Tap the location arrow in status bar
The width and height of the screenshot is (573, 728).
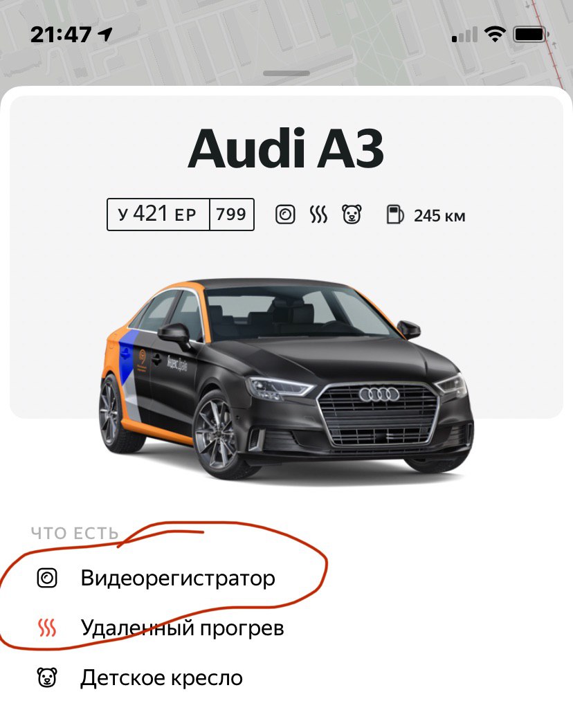(x=105, y=34)
